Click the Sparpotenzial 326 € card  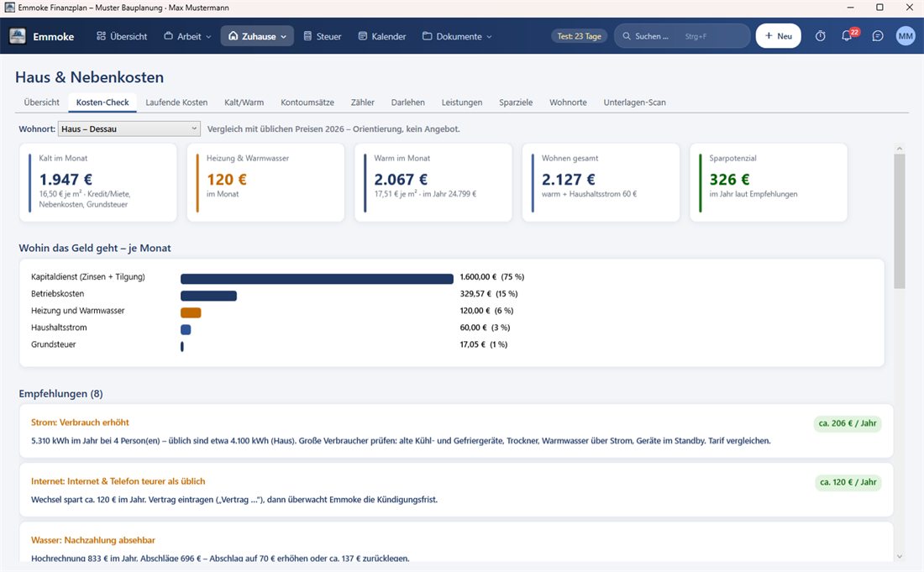769,182
